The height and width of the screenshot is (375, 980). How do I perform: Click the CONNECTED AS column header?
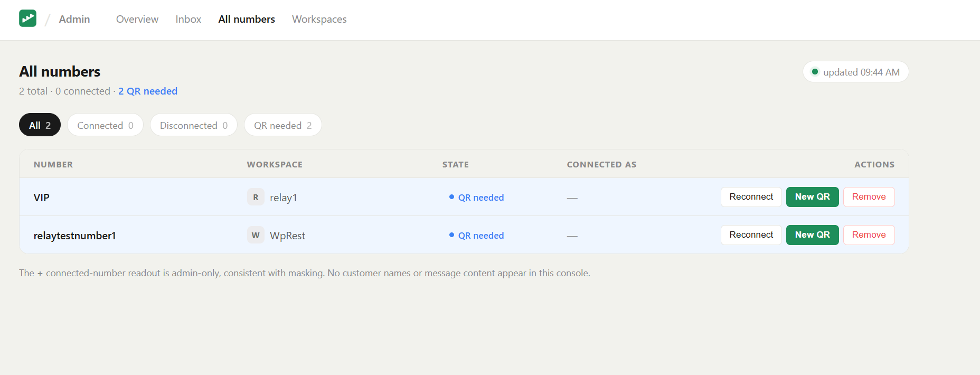pos(601,164)
